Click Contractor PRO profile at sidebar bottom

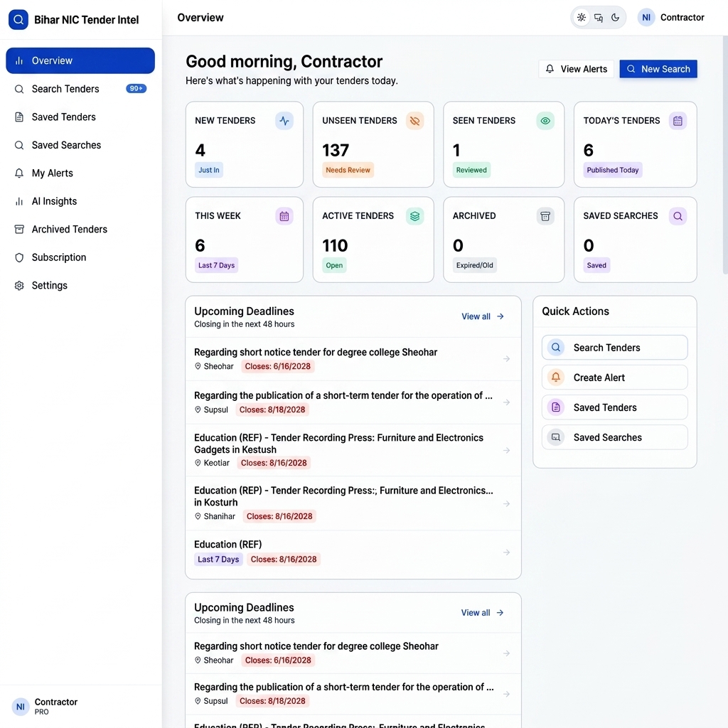pyautogui.click(x=45, y=707)
